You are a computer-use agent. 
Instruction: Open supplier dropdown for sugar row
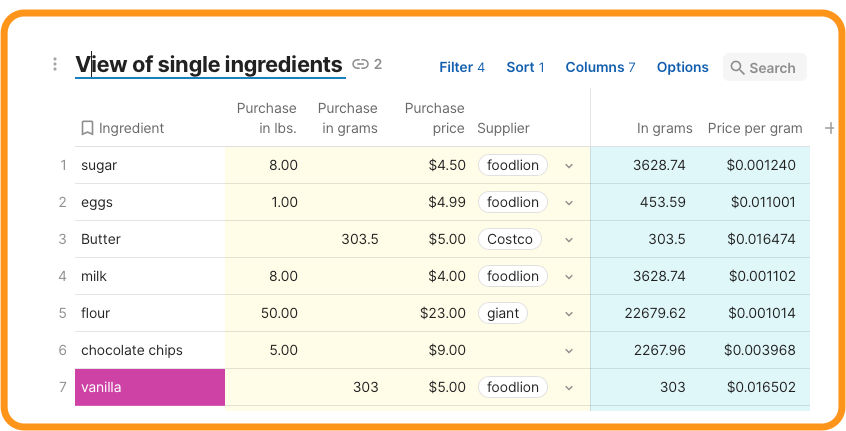point(569,165)
